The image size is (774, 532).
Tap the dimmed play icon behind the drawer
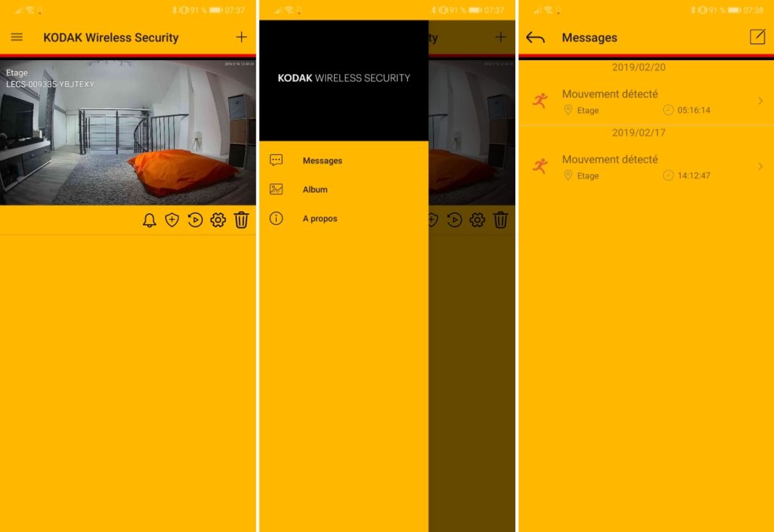(x=454, y=220)
